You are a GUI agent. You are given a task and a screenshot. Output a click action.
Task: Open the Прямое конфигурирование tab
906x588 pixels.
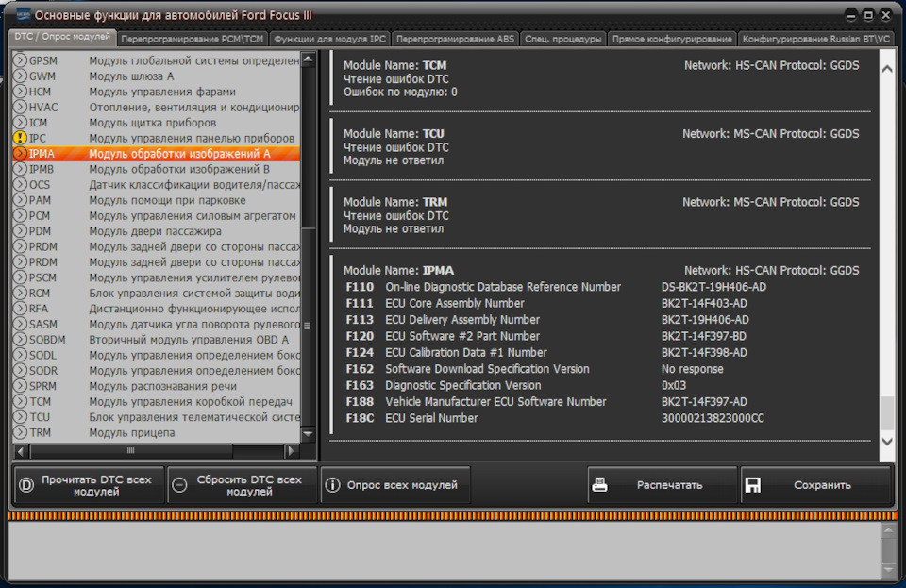[671, 39]
